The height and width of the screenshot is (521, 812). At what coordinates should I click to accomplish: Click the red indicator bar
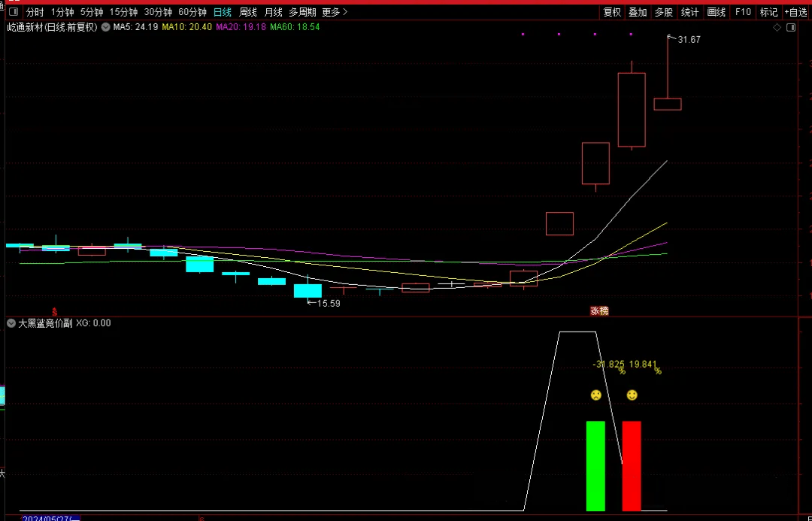(632, 466)
